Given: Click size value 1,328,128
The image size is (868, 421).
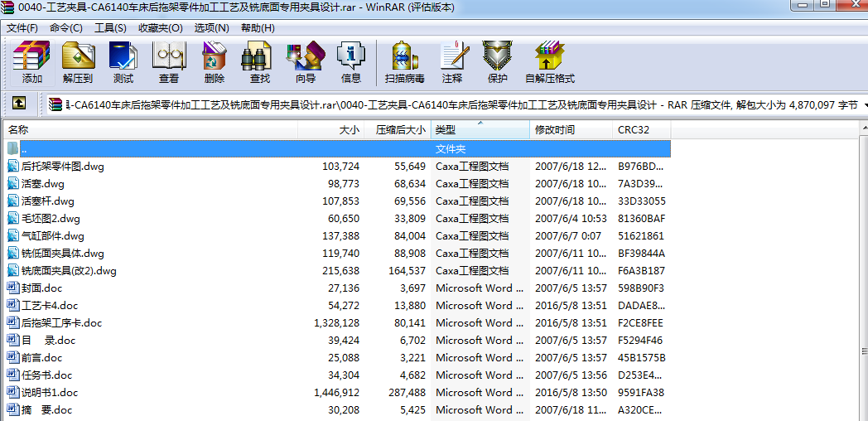Looking at the screenshot, I should tap(336, 323).
